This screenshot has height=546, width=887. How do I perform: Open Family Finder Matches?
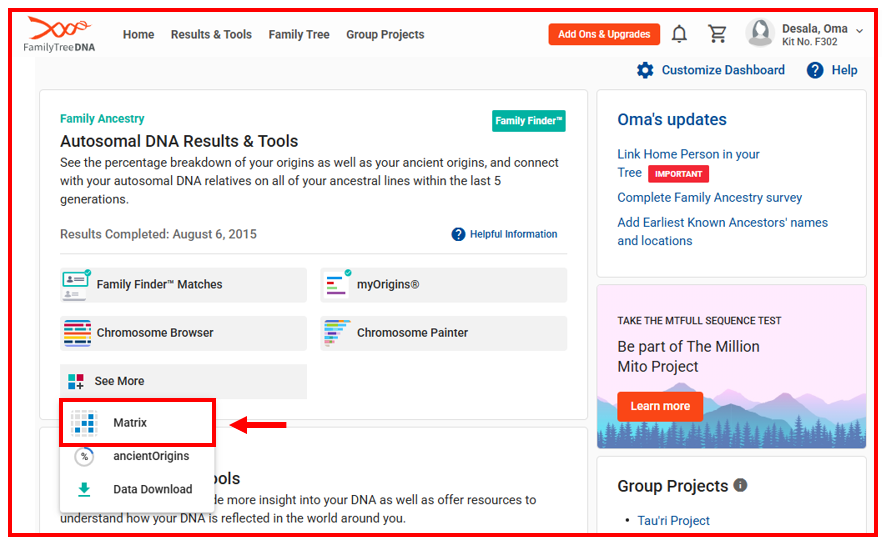click(183, 285)
